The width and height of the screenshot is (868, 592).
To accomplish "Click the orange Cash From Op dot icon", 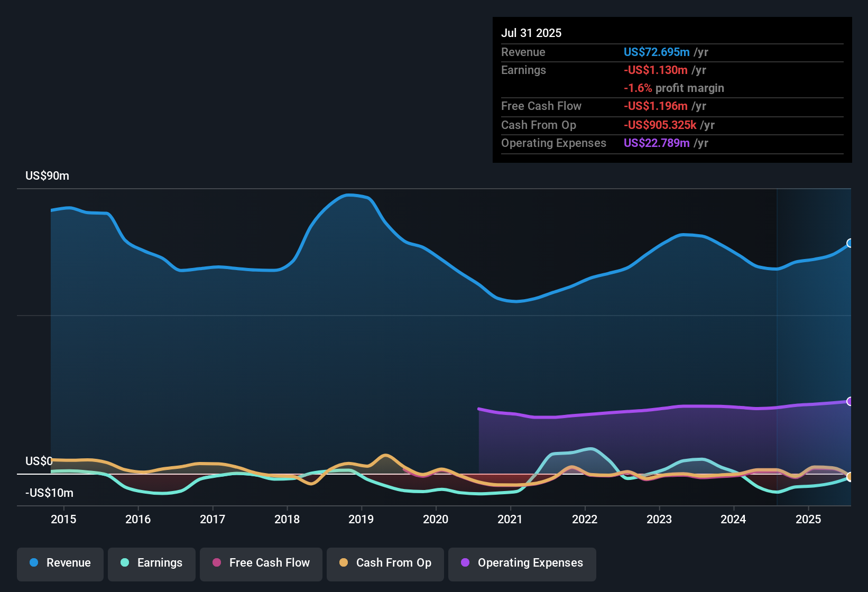I will click(344, 563).
